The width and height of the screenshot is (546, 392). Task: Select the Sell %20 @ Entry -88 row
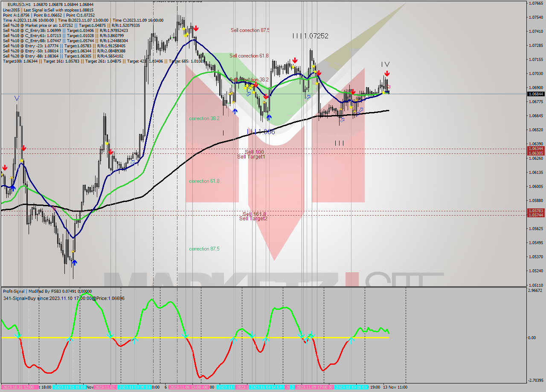coord(63,56)
